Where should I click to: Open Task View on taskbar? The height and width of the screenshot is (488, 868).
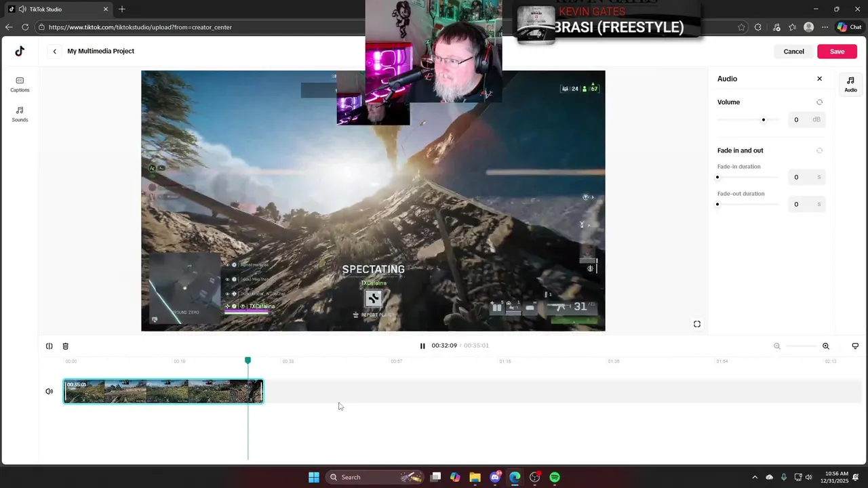(x=436, y=477)
